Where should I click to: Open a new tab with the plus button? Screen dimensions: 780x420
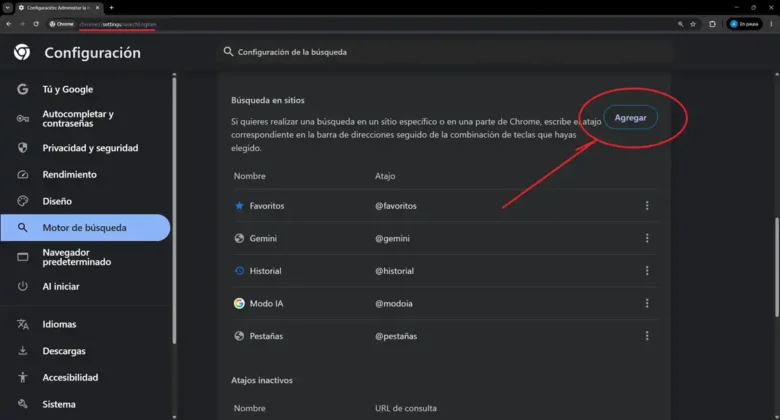[111, 7]
